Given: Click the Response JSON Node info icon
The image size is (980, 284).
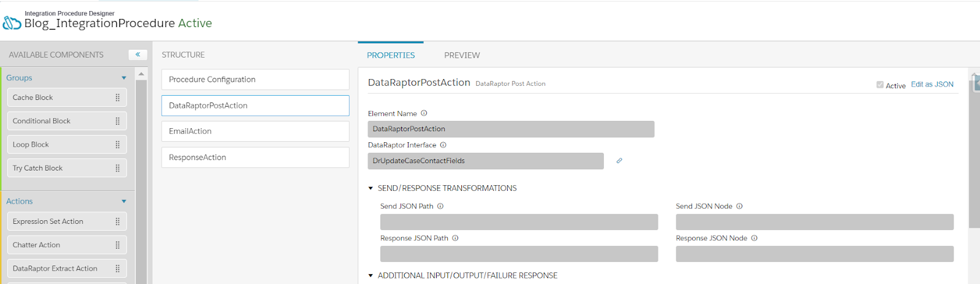Looking at the screenshot, I should 754,238.
